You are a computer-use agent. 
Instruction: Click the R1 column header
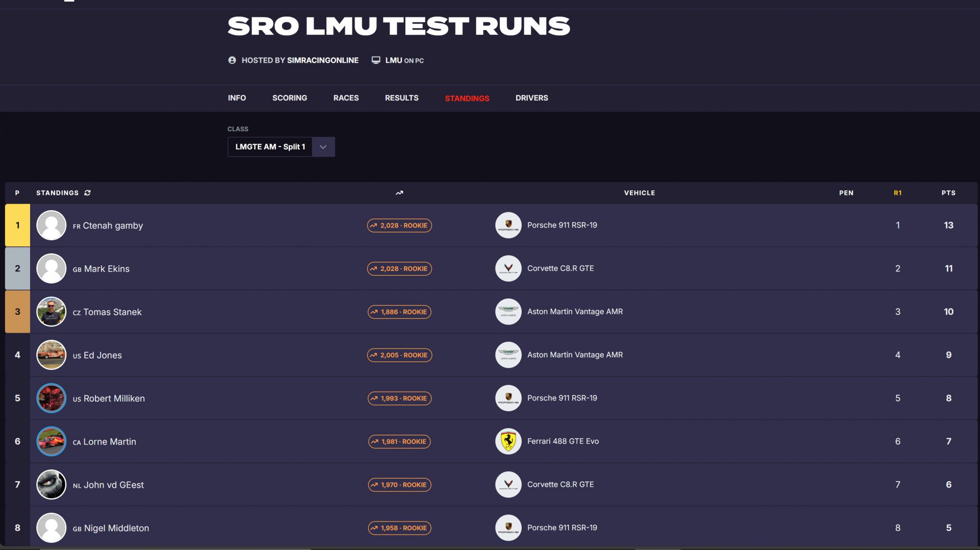pyautogui.click(x=898, y=193)
